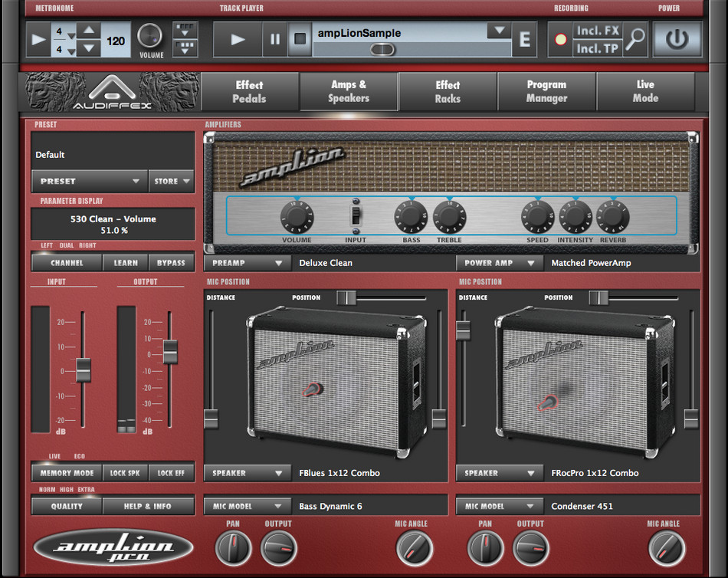Viewport: 728px width, 578px height.
Task: Toggle the Power button
Action: tap(677, 40)
